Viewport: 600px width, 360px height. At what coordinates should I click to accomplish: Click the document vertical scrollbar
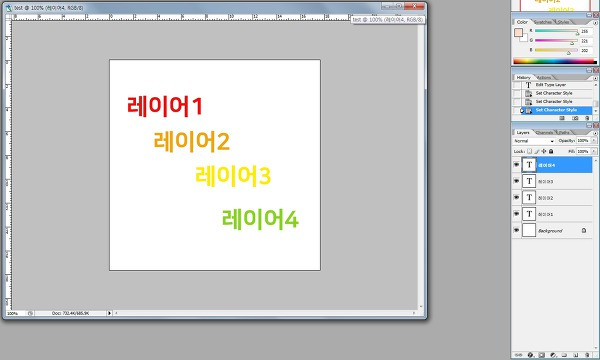point(421,165)
